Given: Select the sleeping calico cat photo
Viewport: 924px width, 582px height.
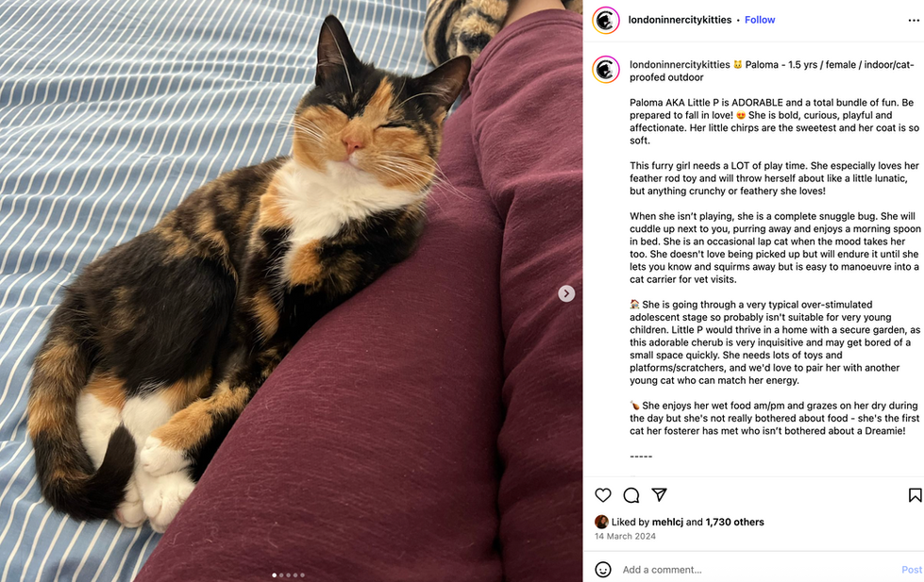Looking at the screenshot, I should 291,291.
